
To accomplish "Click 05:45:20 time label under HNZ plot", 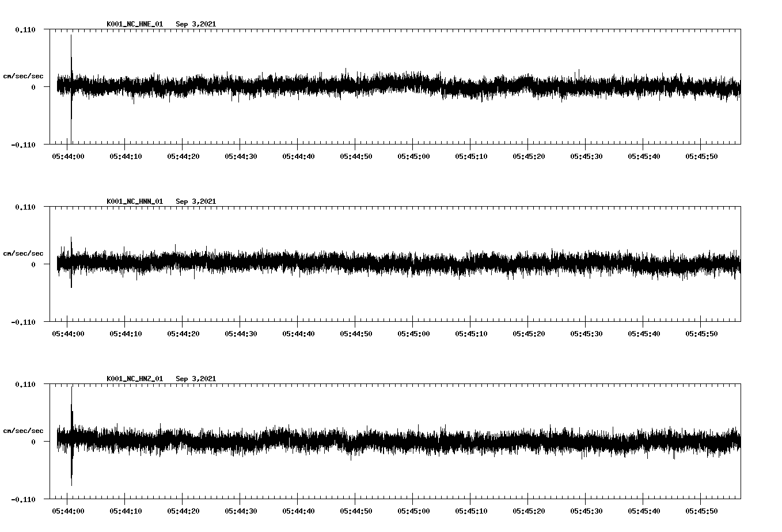I will click(529, 511).
